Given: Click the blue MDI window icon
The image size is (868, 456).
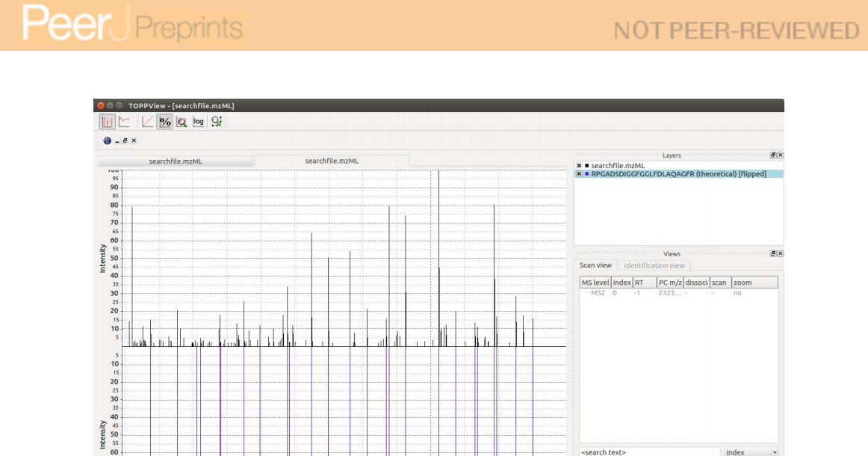Looking at the screenshot, I should (108, 141).
